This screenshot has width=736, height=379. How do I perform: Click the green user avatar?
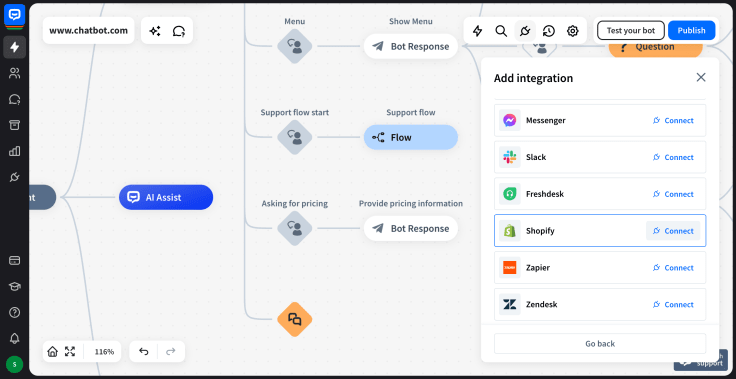pos(15,364)
